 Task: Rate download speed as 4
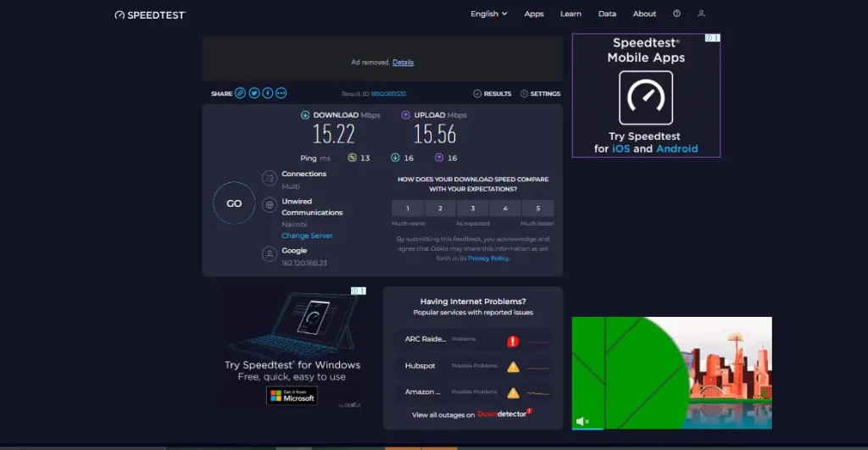pos(505,208)
